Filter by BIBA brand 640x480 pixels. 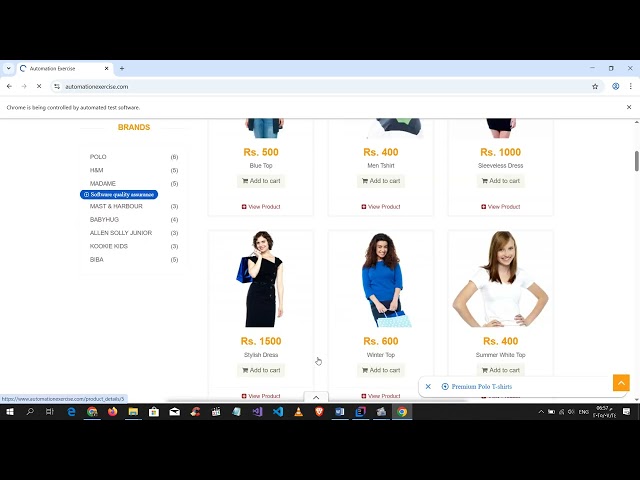point(96,260)
